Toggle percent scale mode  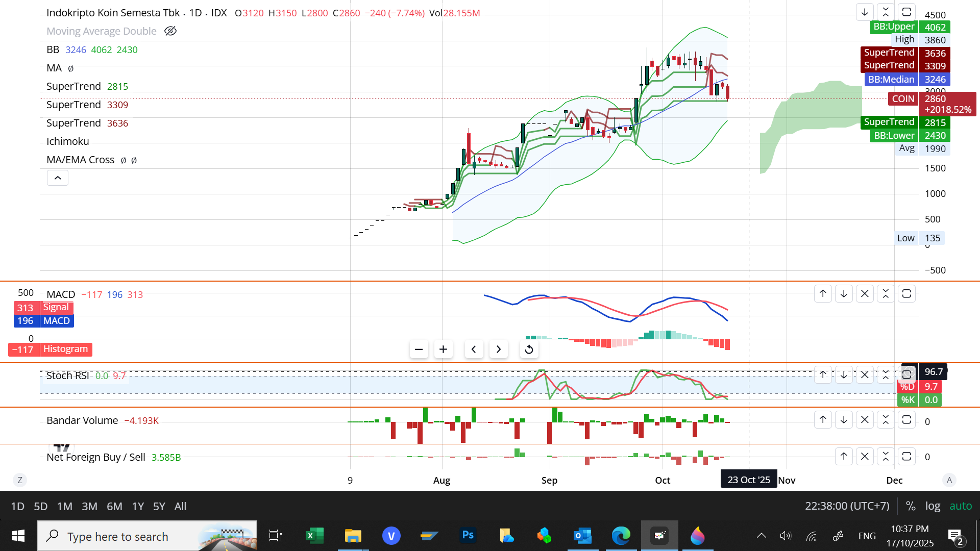coord(910,506)
